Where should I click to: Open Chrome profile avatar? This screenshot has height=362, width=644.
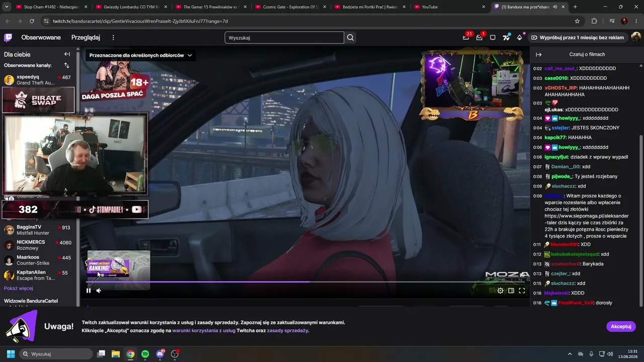coord(624,21)
